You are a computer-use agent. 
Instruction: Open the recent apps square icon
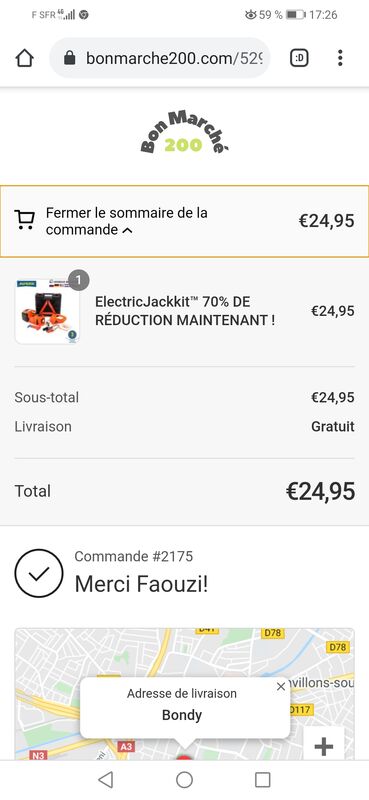coord(262,779)
